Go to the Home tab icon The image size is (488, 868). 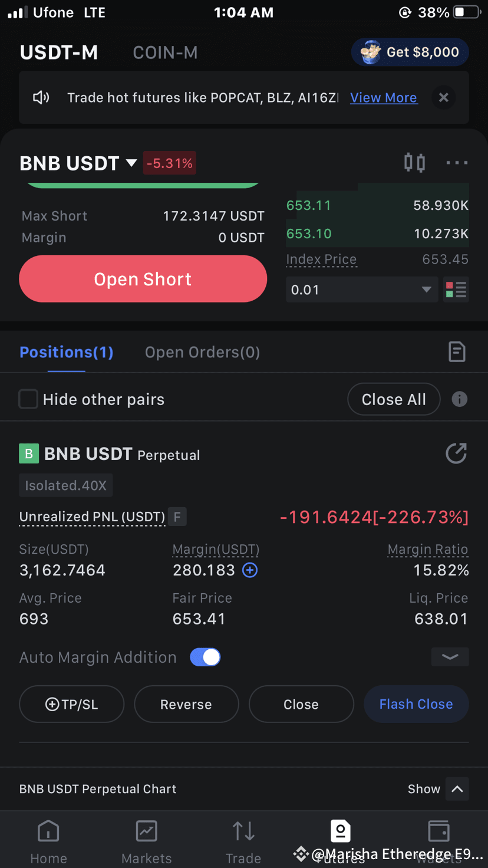click(48, 831)
